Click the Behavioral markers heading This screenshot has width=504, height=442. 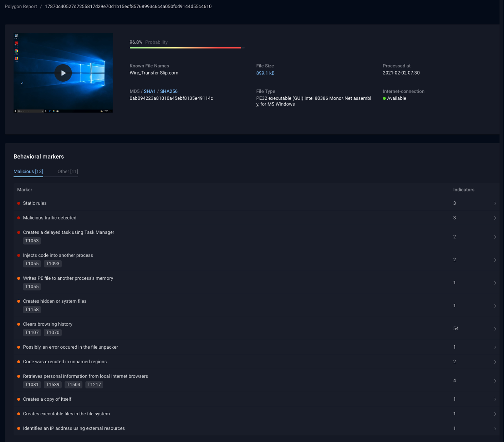[39, 156]
